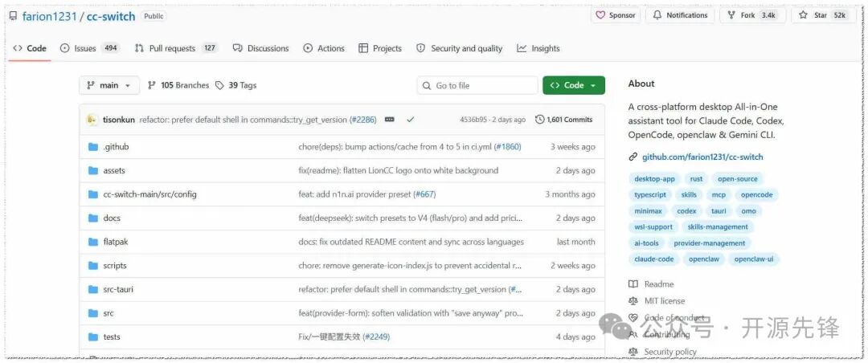The image size is (868, 363).
Task: Open the Security and quality tab
Action: 460,48
